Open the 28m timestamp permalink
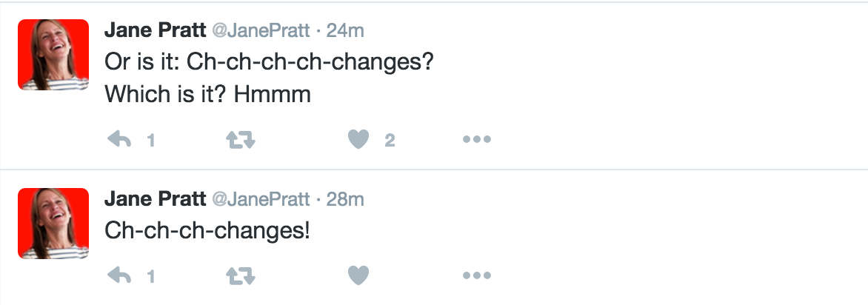This screenshot has height=305, width=868. coord(345,199)
